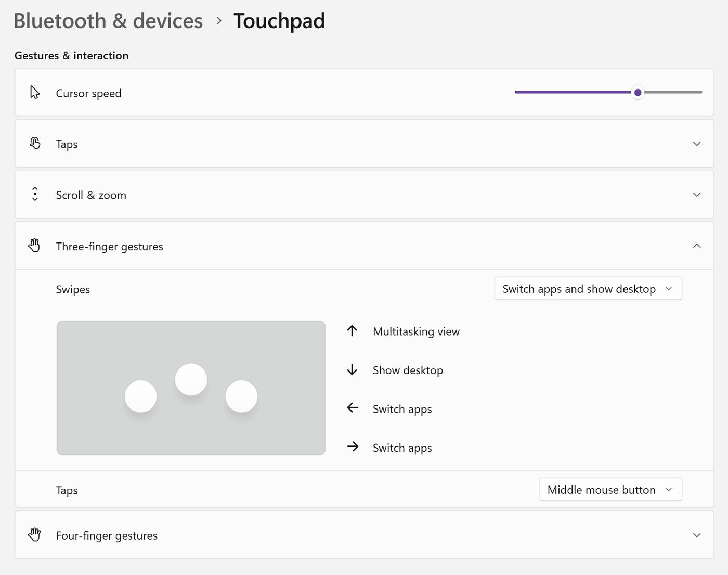Select Touchpad in the breadcrumb header
Image resolution: width=728 pixels, height=575 pixels.
(279, 21)
